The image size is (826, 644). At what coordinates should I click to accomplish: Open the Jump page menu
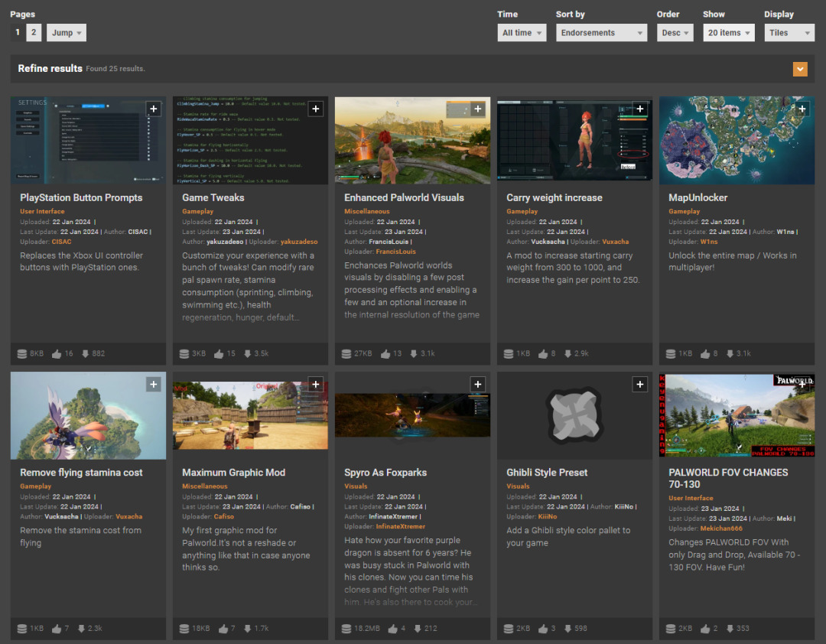66,33
